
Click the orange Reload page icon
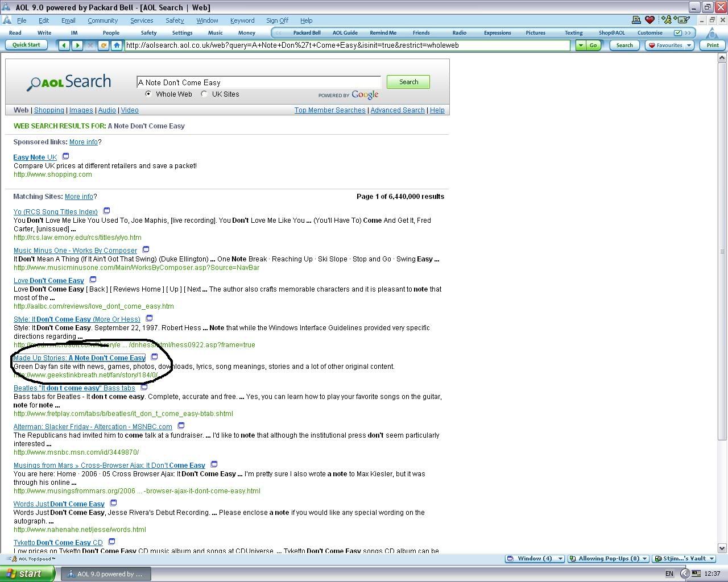pos(104,45)
